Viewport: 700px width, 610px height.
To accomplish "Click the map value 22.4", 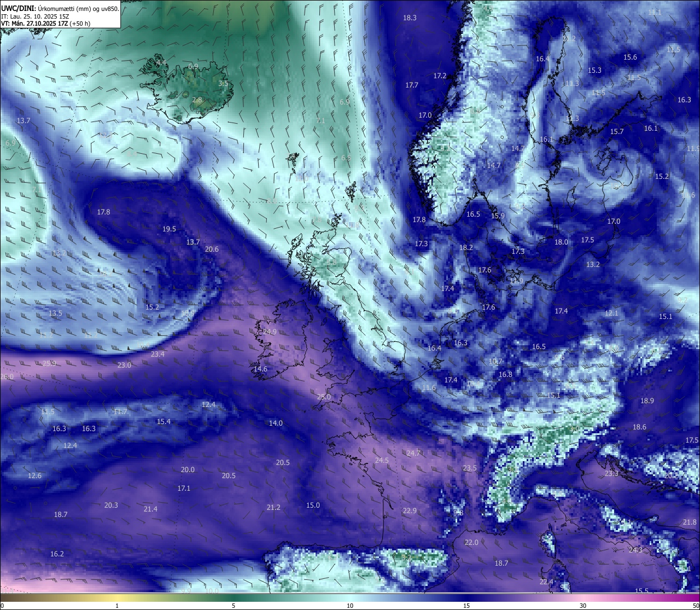I will point(546,582).
